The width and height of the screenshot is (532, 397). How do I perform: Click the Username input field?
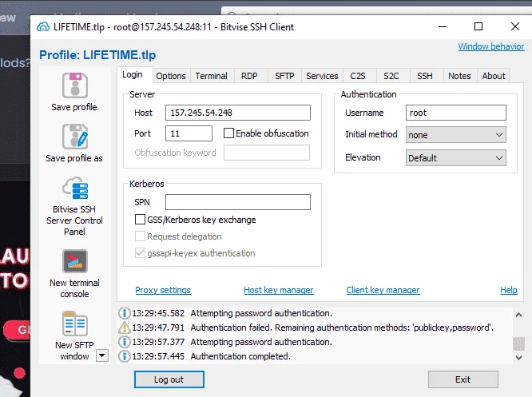pyautogui.click(x=455, y=113)
